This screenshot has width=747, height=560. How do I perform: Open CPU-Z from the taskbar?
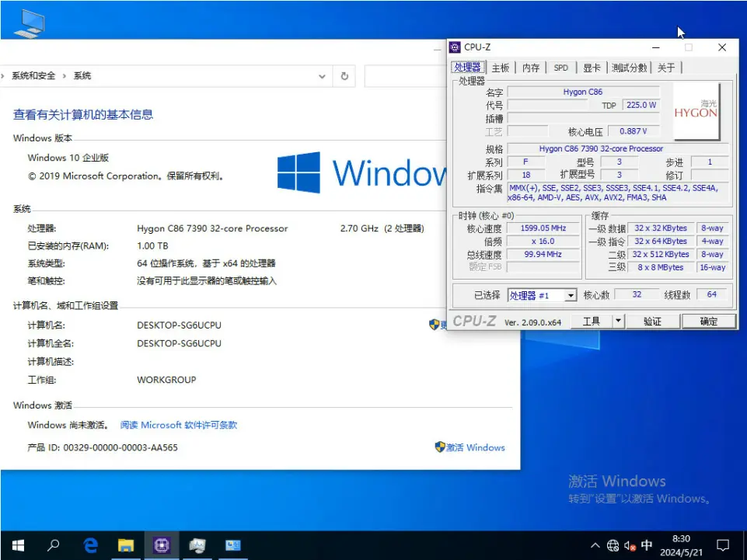click(162, 545)
